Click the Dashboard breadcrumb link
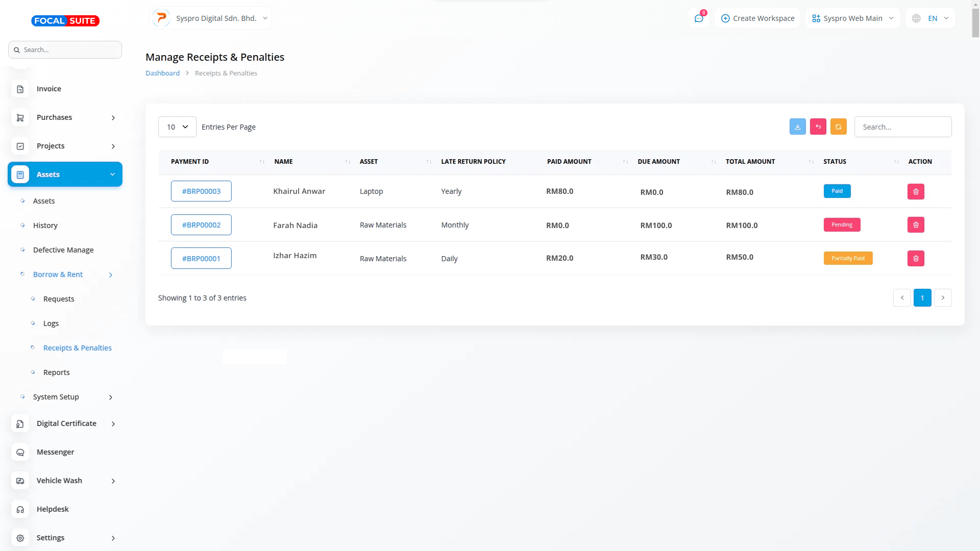Image resolution: width=980 pixels, height=551 pixels. point(162,73)
